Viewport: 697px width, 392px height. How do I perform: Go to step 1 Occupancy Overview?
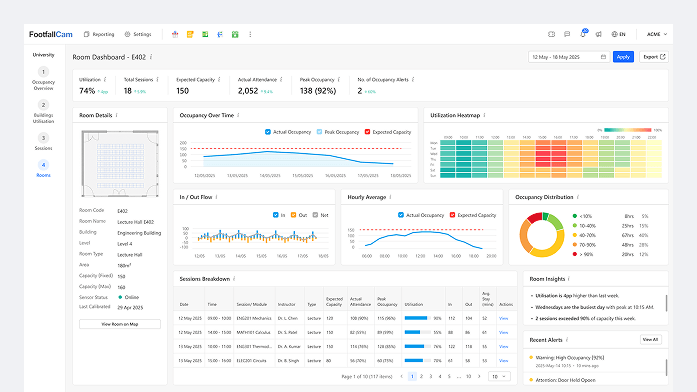pos(43,79)
